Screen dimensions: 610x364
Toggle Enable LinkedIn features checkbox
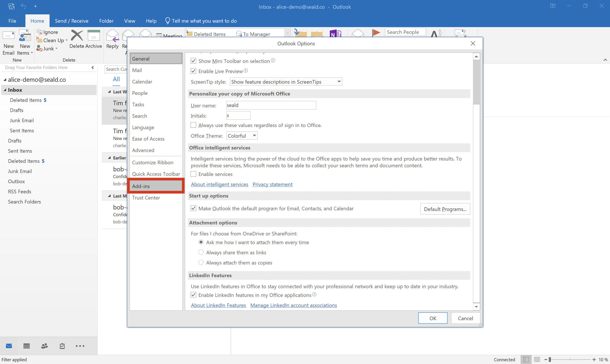tap(194, 295)
